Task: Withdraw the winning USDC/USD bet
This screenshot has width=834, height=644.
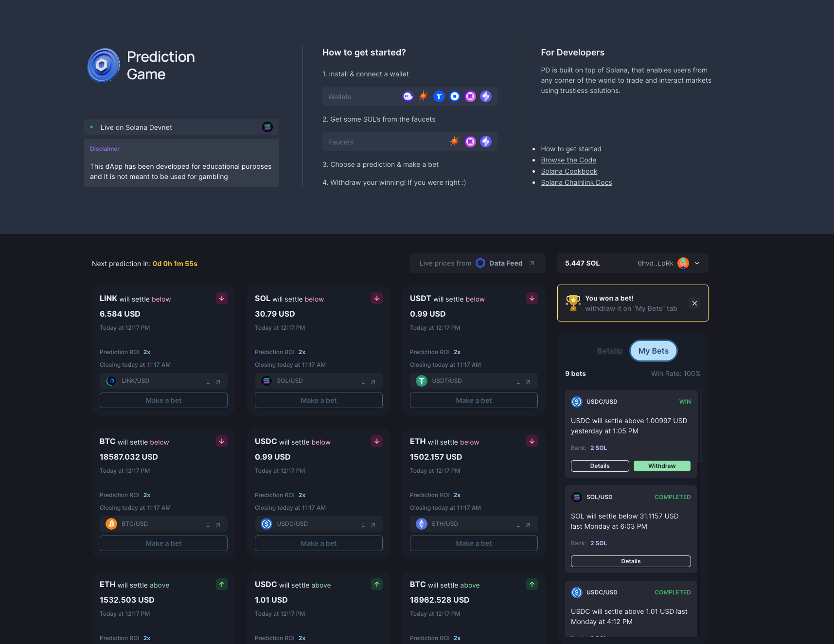Action: tap(662, 466)
